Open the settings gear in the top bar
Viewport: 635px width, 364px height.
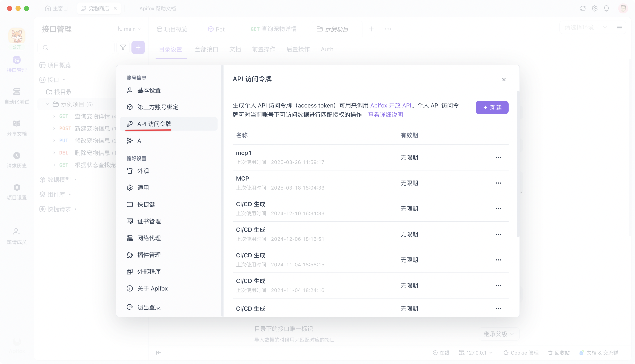(594, 8)
